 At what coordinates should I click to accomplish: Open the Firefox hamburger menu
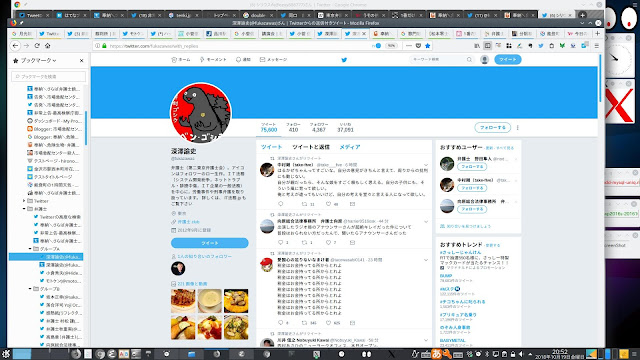tap(596, 46)
